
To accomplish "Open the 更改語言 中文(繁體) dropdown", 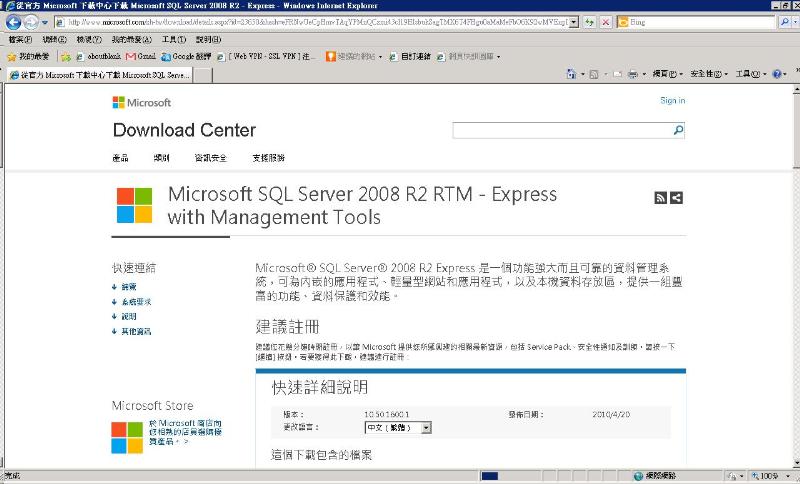I will coord(398,427).
